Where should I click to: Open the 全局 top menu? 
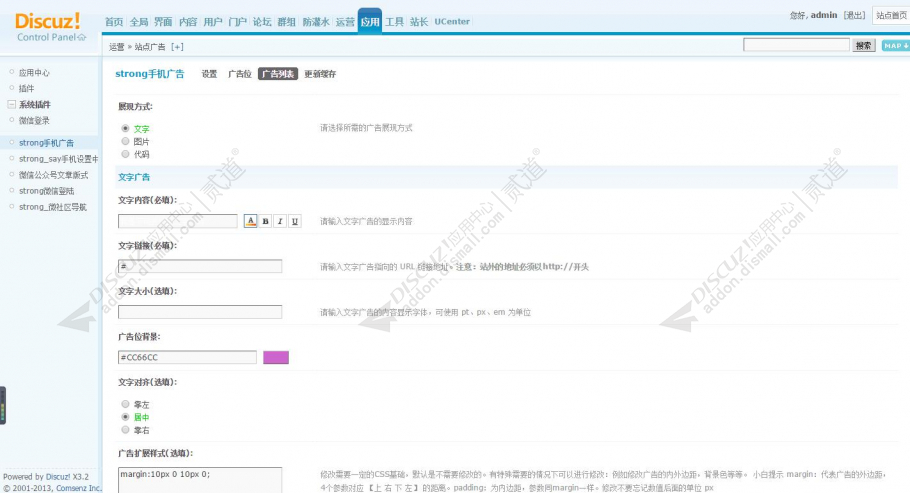pos(139,22)
